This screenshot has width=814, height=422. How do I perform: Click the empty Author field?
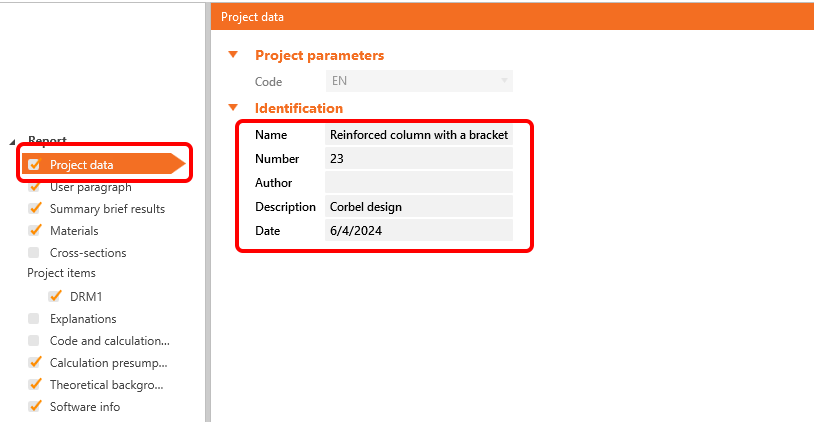tap(419, 183)
